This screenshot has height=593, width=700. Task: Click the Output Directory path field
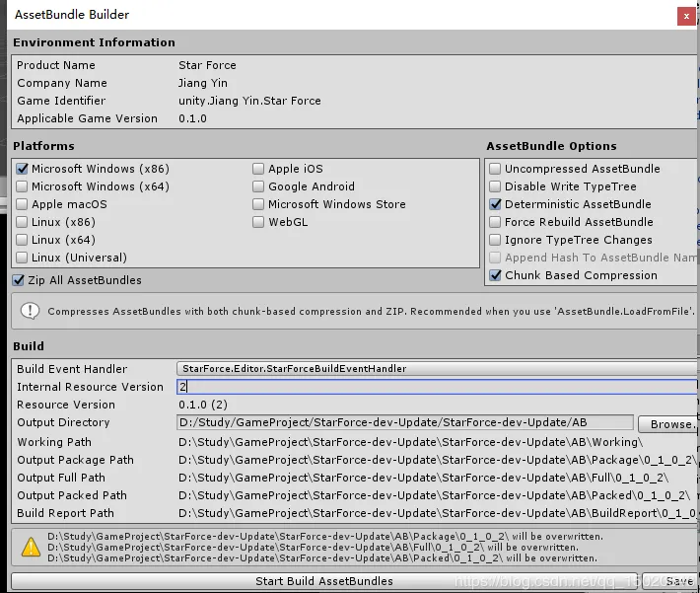(405, 422)
